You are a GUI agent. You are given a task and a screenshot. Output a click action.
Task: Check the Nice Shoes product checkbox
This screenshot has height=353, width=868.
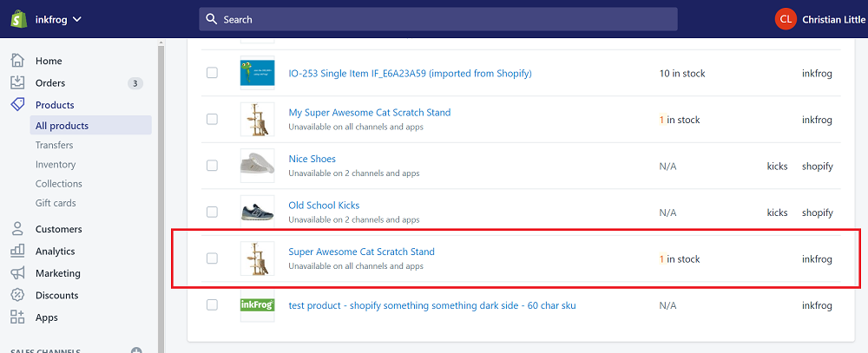coord(212,166)
